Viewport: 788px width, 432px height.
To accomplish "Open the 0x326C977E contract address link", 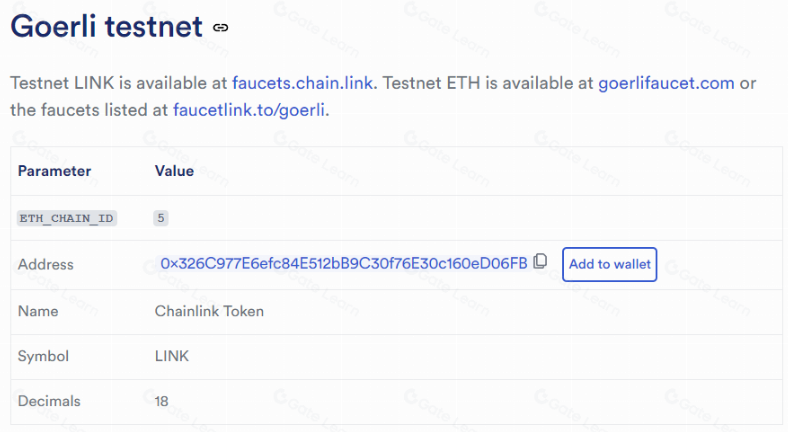I will click(x=343, y=263).
